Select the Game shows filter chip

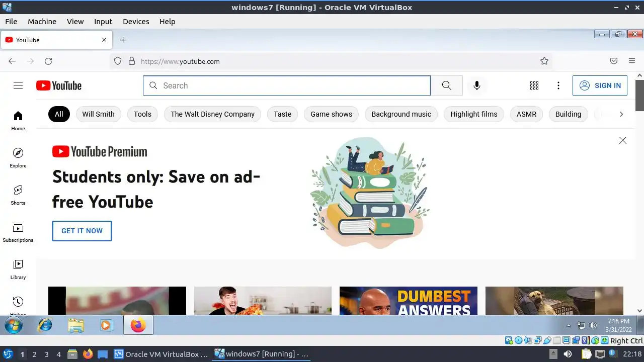(x=331, y=114)
